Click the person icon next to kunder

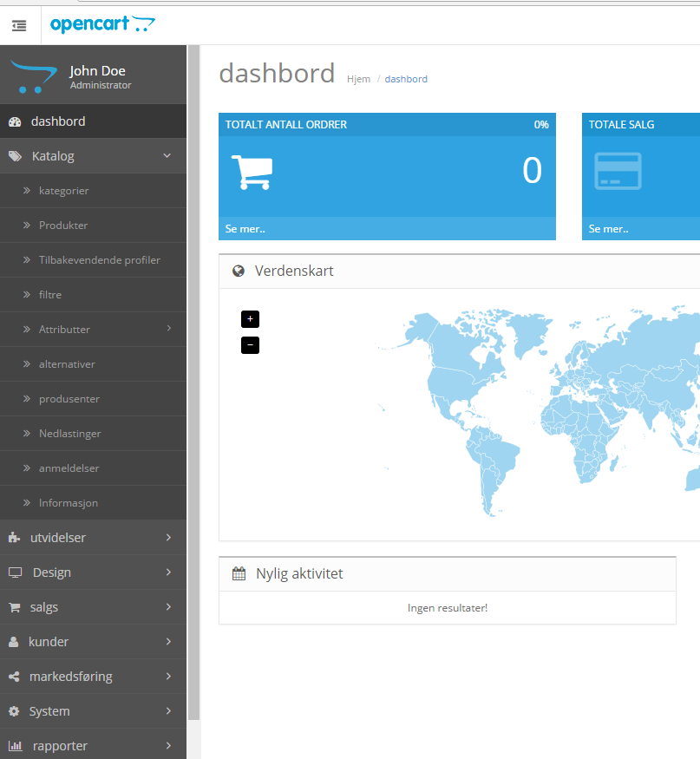click(15, 641)
